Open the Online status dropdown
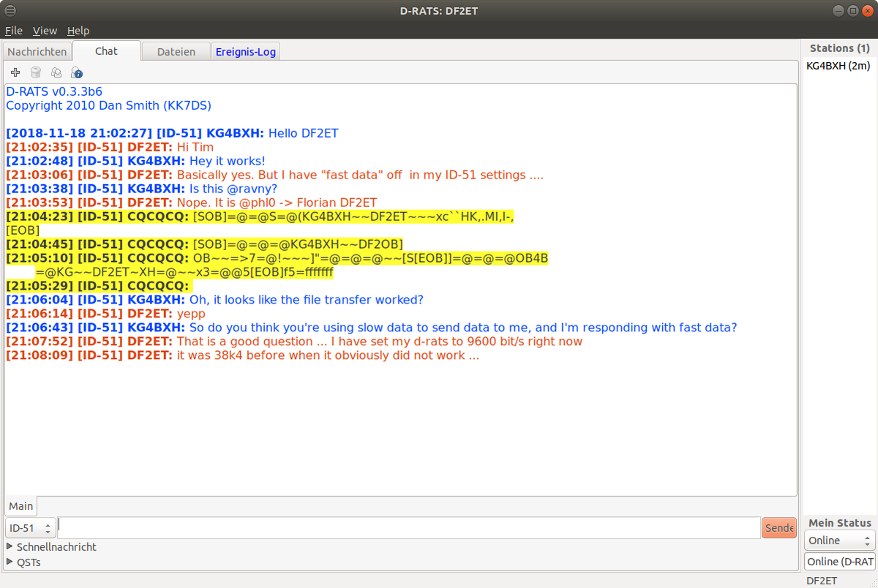The image size is (878, 588). pos(839,540)
